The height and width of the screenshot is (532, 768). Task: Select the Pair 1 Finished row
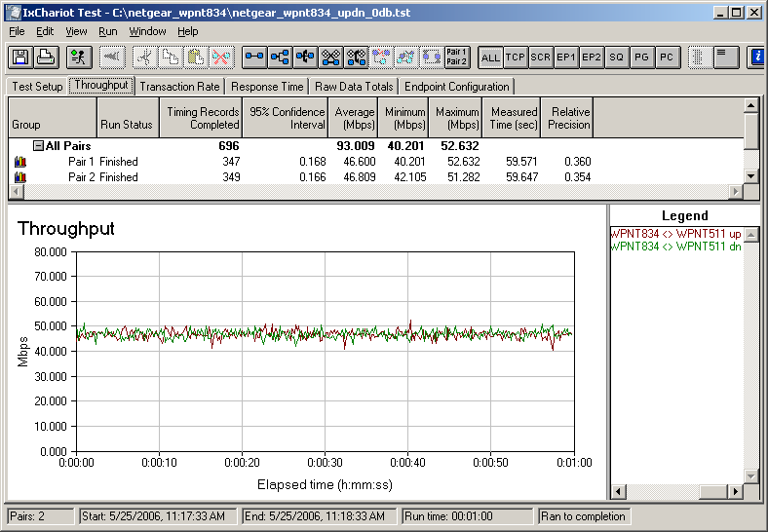pyautogui.click(x=375, y=162)
